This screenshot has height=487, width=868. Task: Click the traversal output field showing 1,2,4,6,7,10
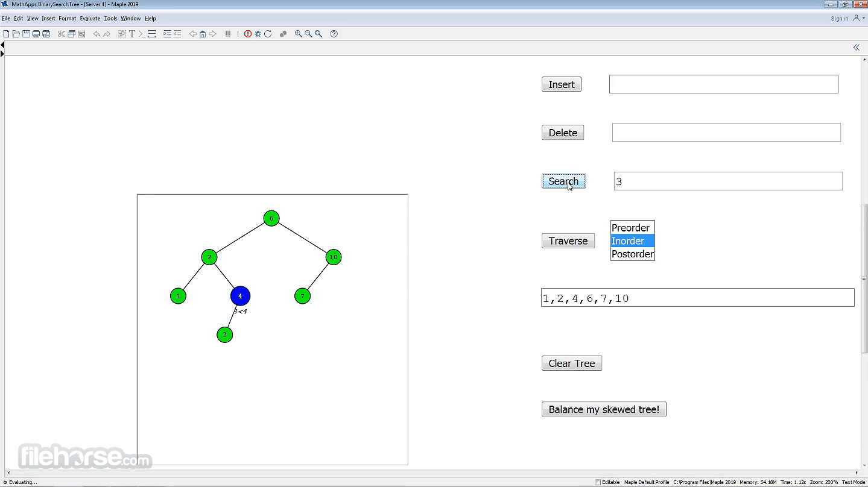tap(697, 298)
